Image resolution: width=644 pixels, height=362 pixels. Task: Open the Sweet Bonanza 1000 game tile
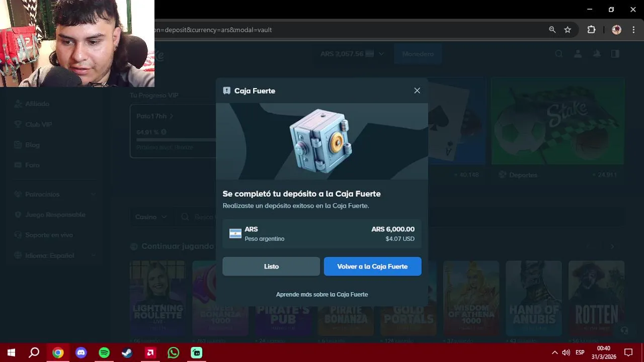(x=220, y=298)
